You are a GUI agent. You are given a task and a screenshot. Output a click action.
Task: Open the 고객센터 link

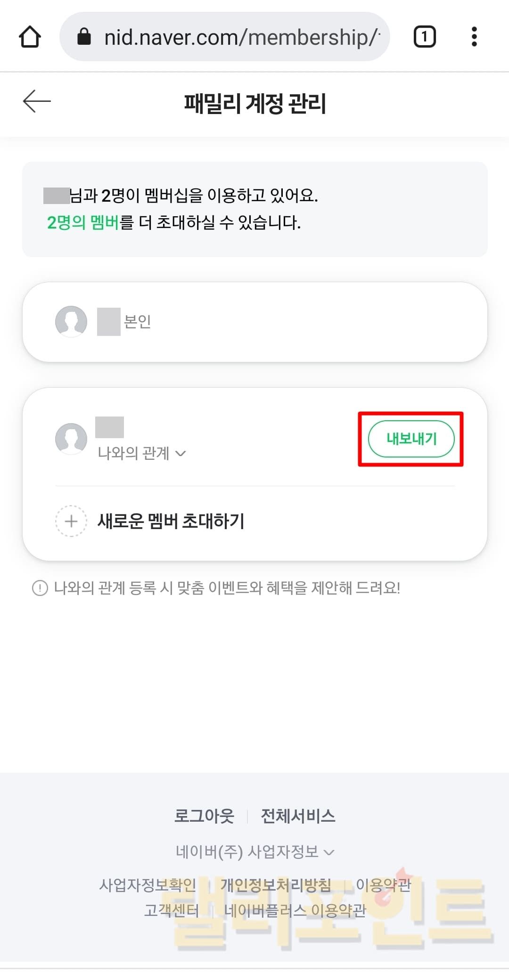point(172,910)
